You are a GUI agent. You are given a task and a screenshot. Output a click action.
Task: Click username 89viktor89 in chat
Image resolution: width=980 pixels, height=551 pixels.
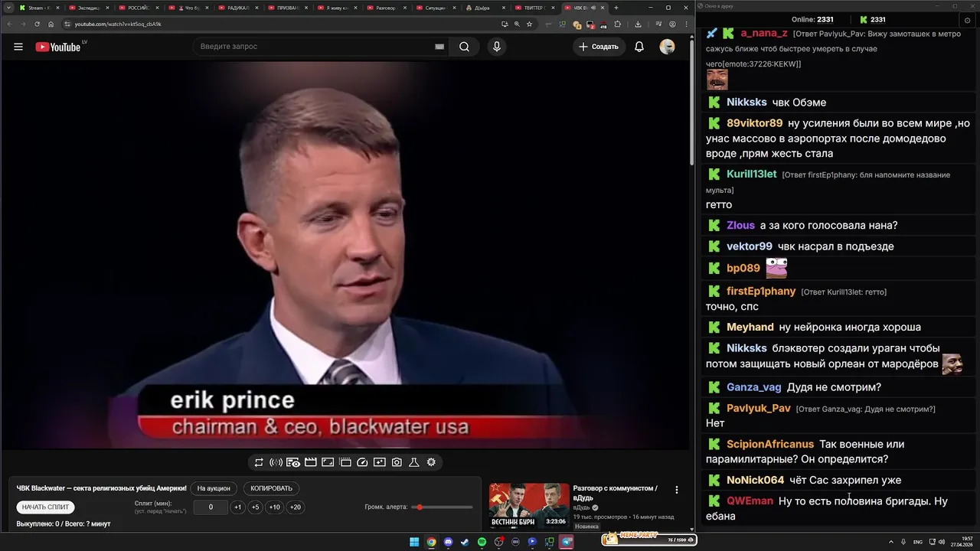click(755, 122)
